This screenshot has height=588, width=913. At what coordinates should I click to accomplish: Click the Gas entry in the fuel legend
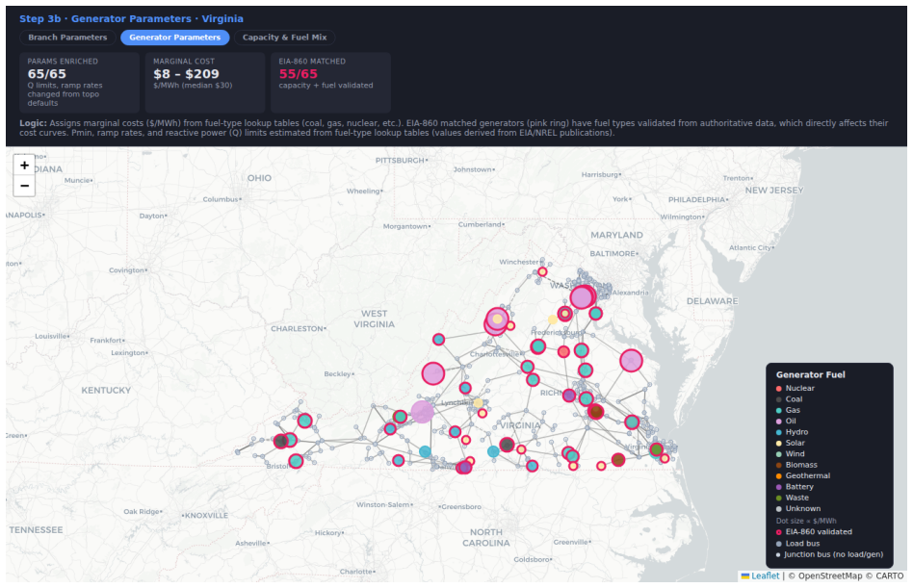(792, 410)
